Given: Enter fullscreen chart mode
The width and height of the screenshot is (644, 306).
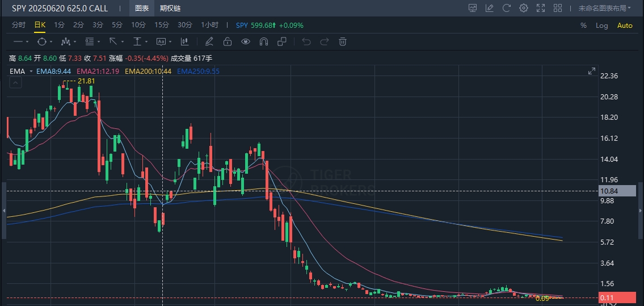Looking at the screenshot, I should point(541,8).
